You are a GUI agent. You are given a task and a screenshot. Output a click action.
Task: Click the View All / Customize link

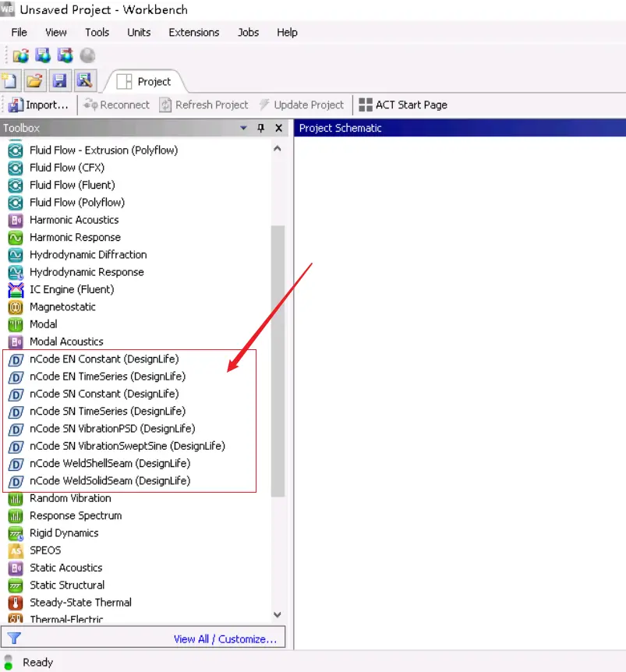point(225,639)
